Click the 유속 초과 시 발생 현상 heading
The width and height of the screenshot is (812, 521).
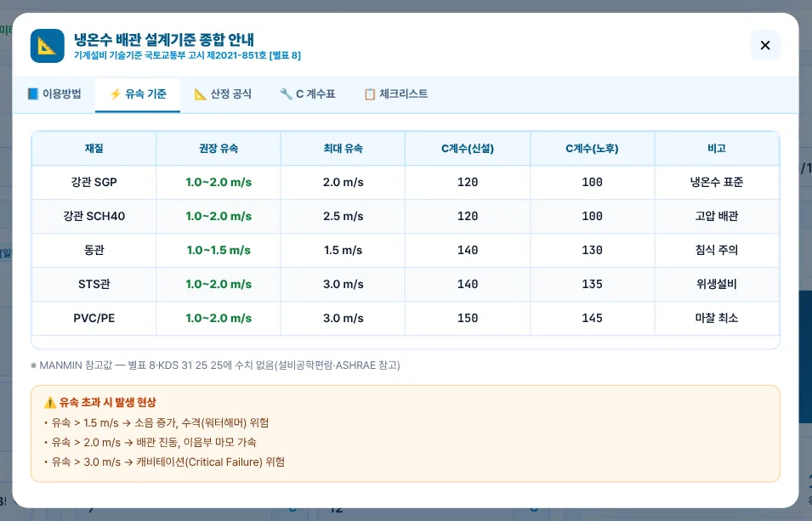point(100,402)
